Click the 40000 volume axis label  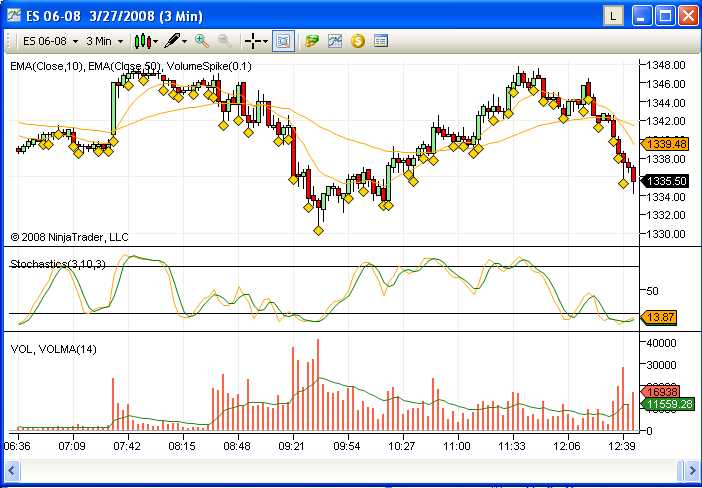pos(661,343)
